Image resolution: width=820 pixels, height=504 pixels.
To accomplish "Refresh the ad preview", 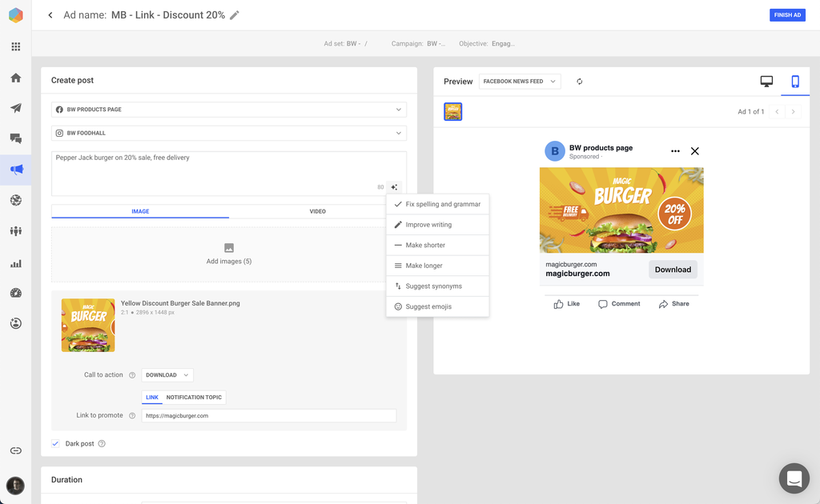I will pos(580,82).
